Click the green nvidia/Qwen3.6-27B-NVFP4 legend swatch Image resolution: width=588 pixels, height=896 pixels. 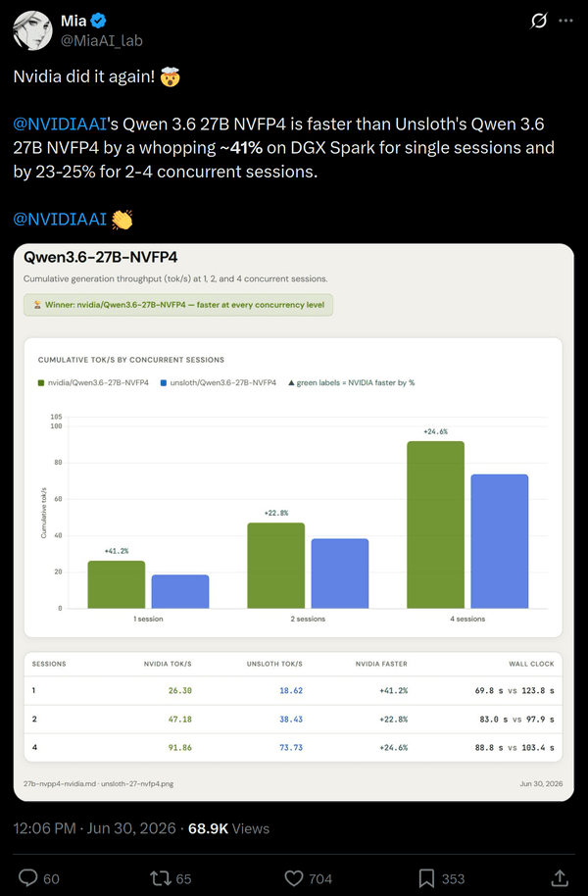(41, 383)
